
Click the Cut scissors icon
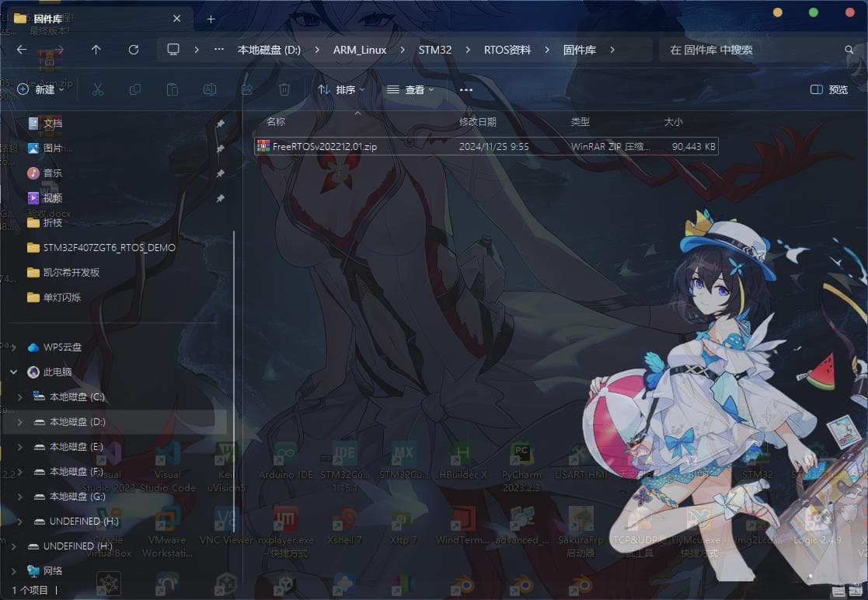(98, 89)
